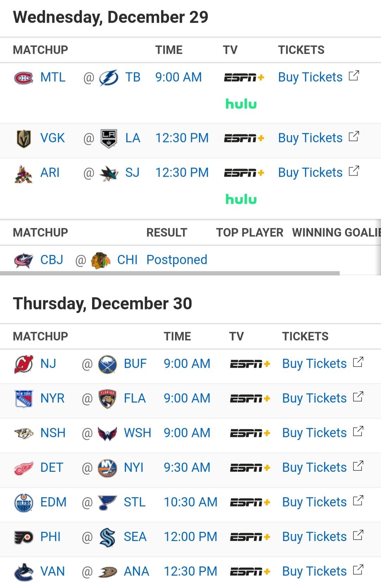Image resolution: width=381 pixels, height=588 pixels.
Task: Click the horizontal scrollbar under results table
Action: tap(170, 273)
